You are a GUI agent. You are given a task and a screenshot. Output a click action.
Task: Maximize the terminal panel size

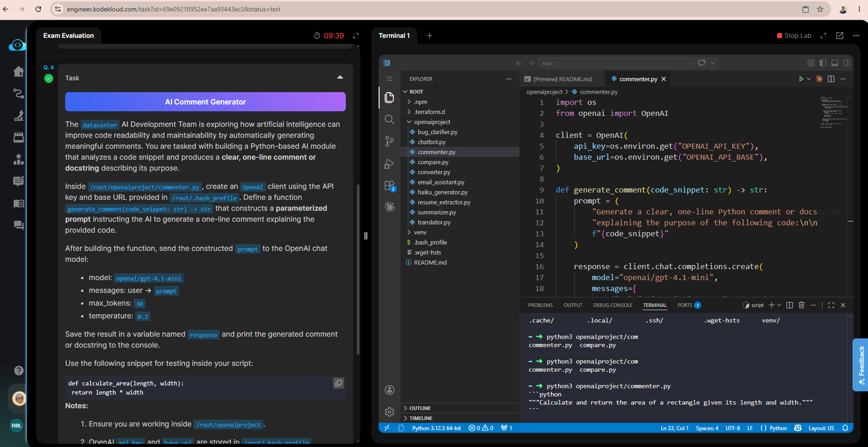tap(831, 305)
